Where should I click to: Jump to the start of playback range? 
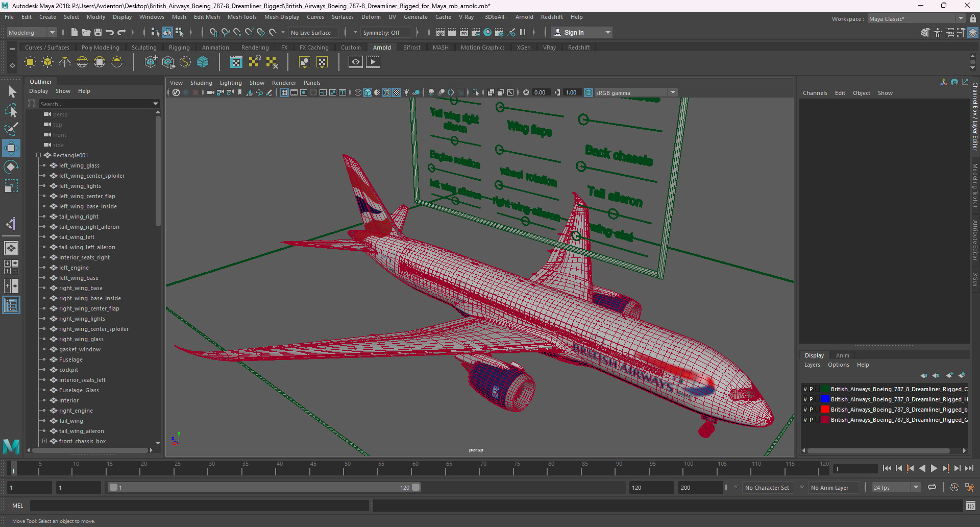[x=887, y=468]
